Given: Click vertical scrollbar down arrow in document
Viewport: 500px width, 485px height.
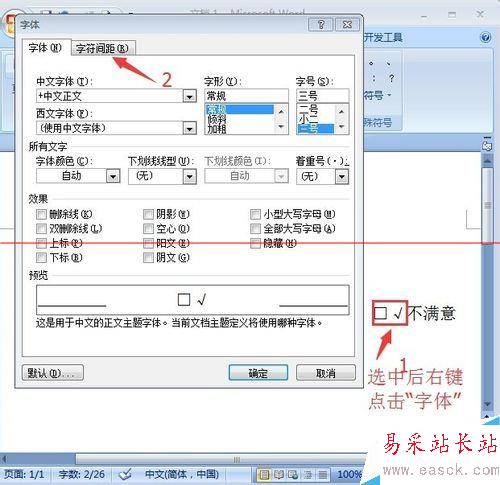Looking at the screenshot, I should [487, 404].
